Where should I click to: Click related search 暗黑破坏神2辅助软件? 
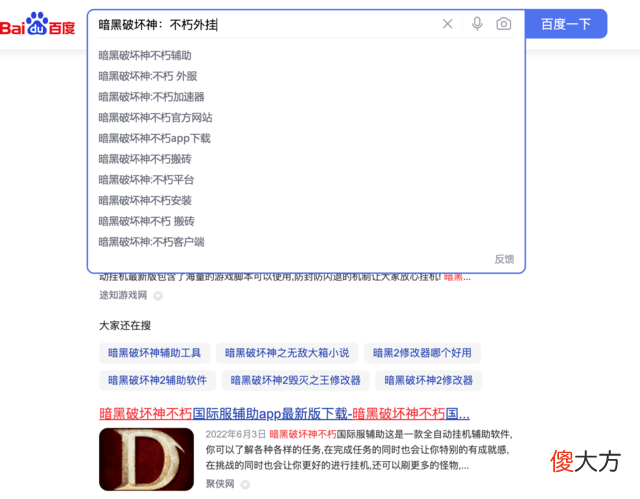(x=157, y=380)
